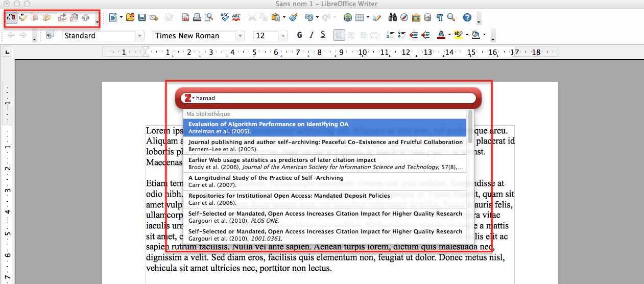
Task: Open Zotero Set Document Preferences gear icon
Action: point(74,18)
